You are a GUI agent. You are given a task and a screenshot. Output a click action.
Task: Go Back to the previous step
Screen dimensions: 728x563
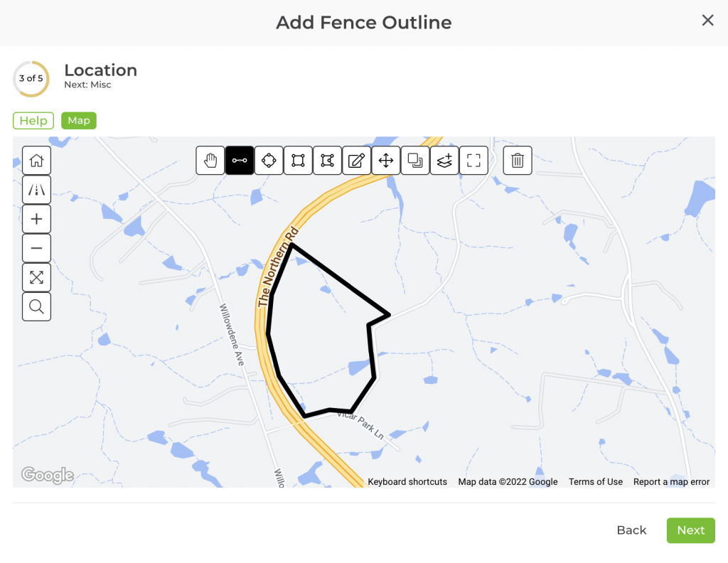pyautogui.click(x=631, y=530)
